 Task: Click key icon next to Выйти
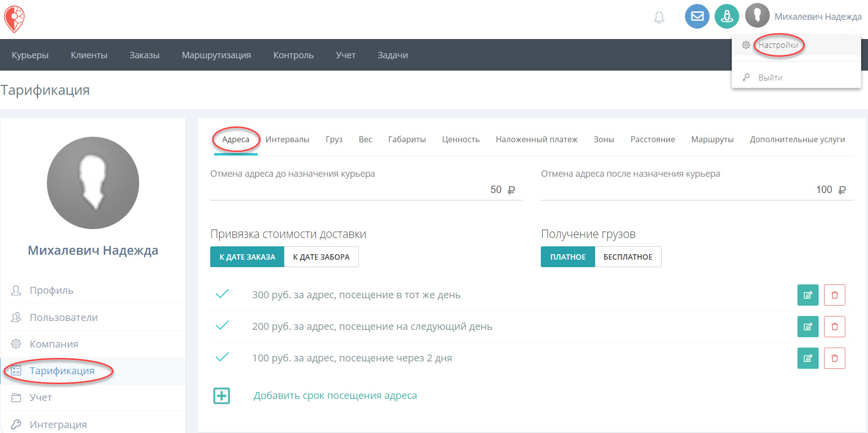pos(746,78)
